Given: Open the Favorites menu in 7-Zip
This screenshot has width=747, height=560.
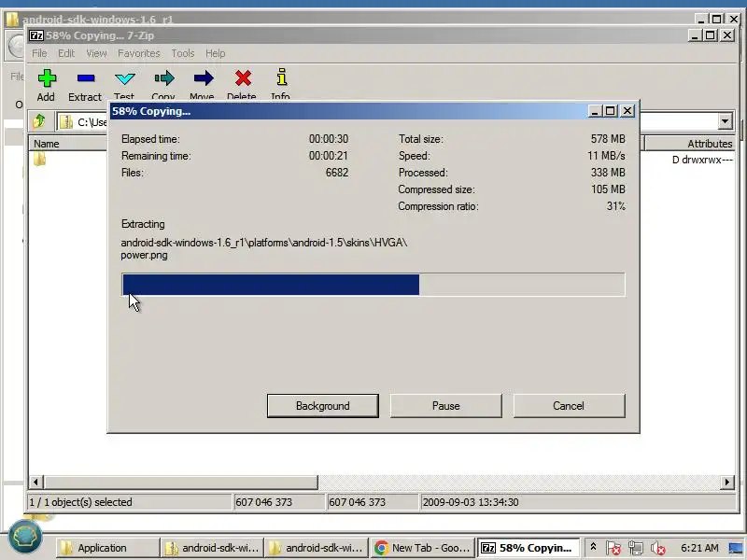Looking at the screenshot, I should [138, 53].
